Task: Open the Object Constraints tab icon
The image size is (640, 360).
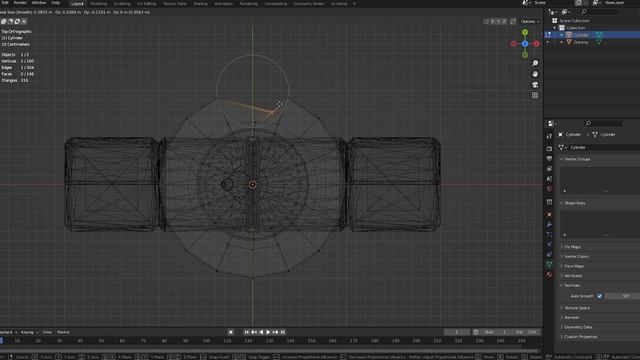Action: pos(549,255)
